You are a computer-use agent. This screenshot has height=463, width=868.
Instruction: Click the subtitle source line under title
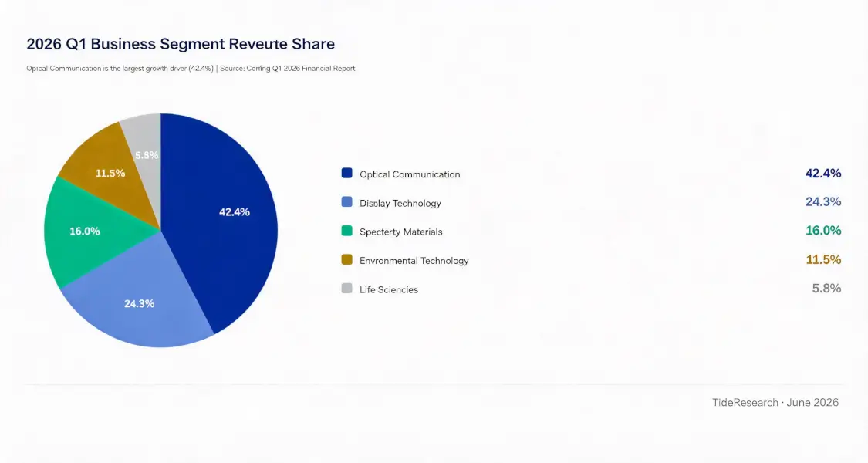click(191, 69)
